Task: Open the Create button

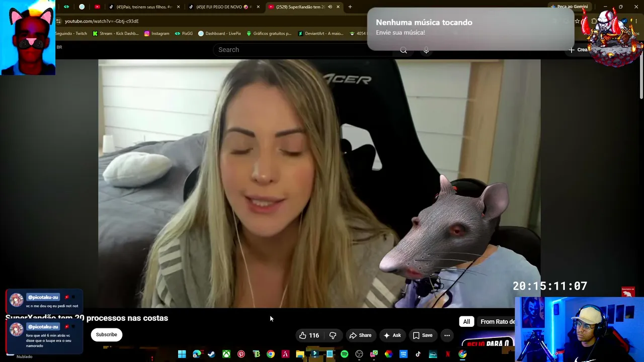Action: (578, 50)
